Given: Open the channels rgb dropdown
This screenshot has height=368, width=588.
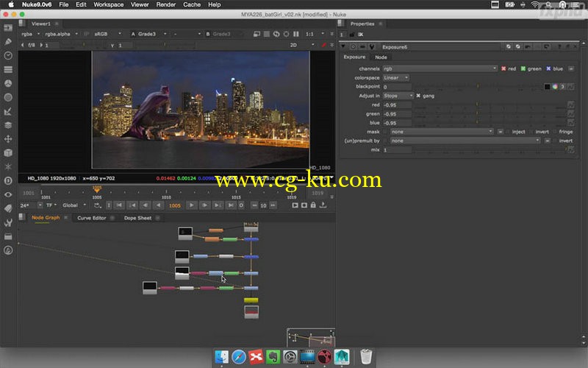Looking at the screenshot, I should coord(440,68).
